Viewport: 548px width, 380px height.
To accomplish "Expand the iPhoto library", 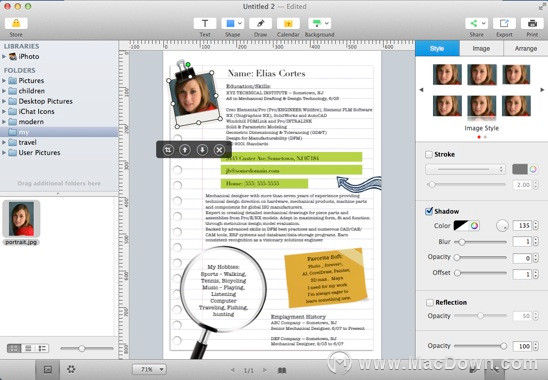I will coord(4,56).
